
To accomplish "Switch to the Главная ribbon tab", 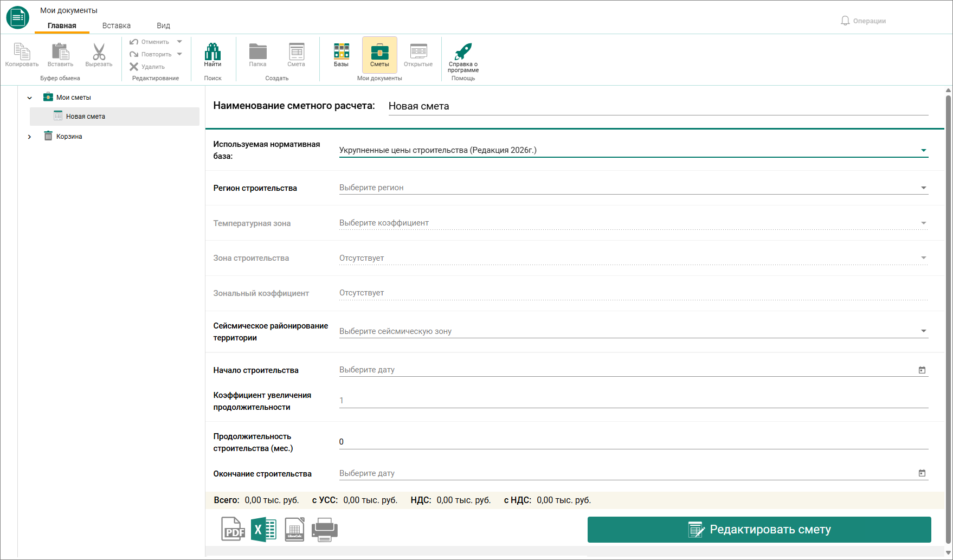I will [x=62, y=25].
